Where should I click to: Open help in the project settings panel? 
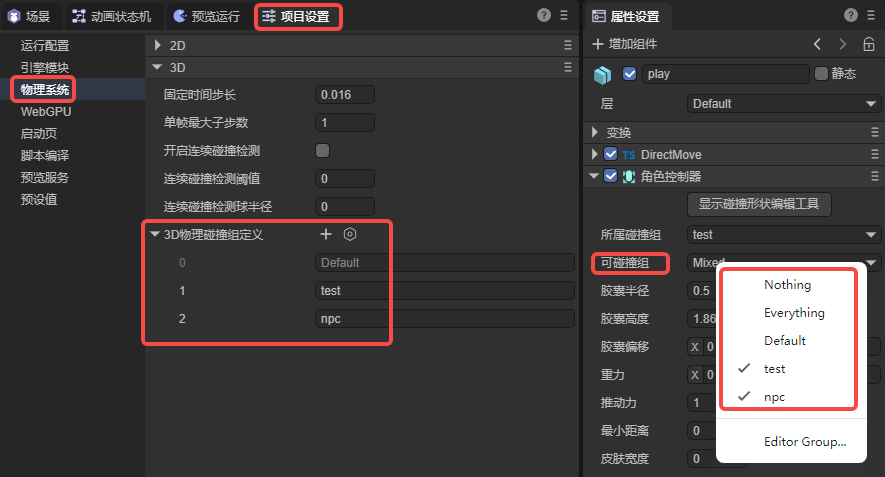pos(544,15)
